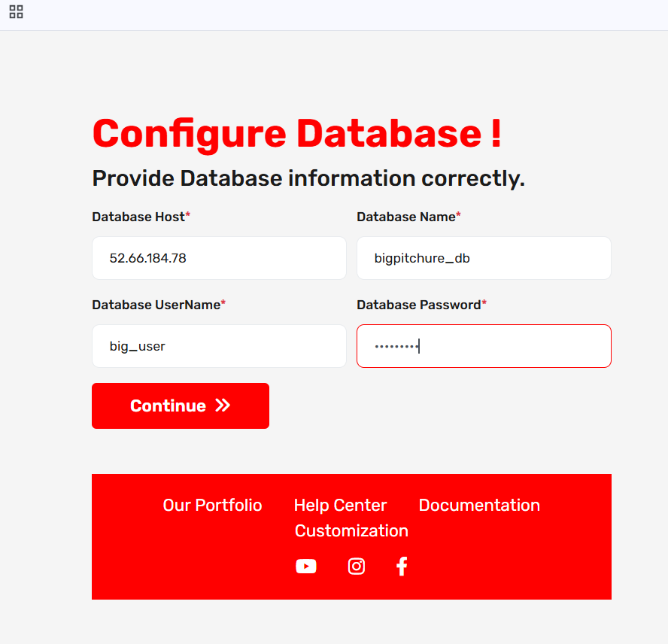The height and width of the screenshot is (644, 668).
Task: Open the Documentation link
Action: click(479, 505)
